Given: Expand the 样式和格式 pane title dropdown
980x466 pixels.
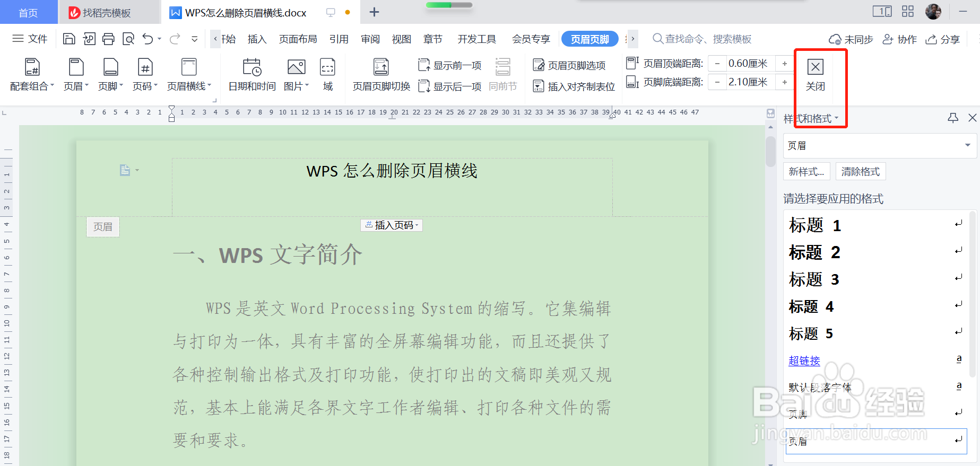Looking at the screenshot, I should coord(837,118).
